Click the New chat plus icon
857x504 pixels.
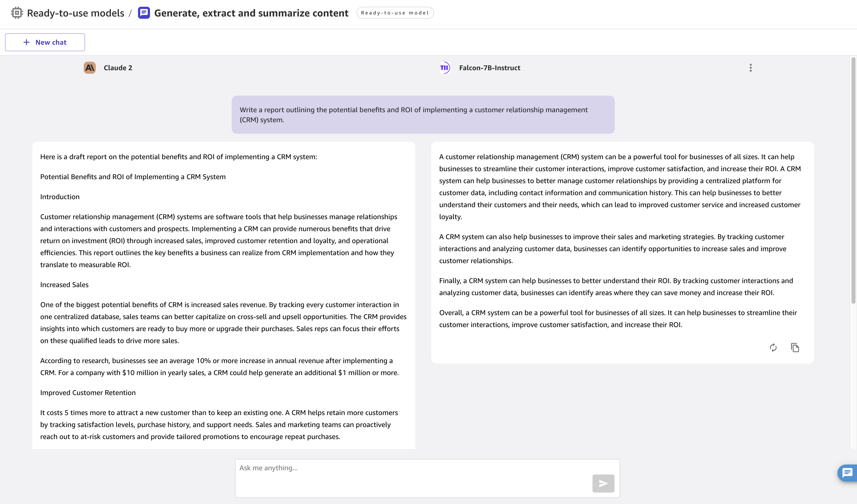tap(26, 42)
